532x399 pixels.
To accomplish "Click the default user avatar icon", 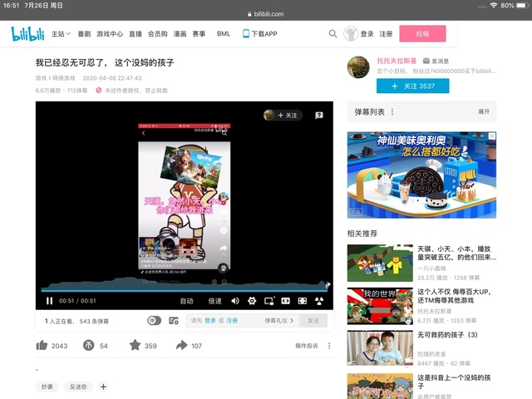I will point(351,33).
